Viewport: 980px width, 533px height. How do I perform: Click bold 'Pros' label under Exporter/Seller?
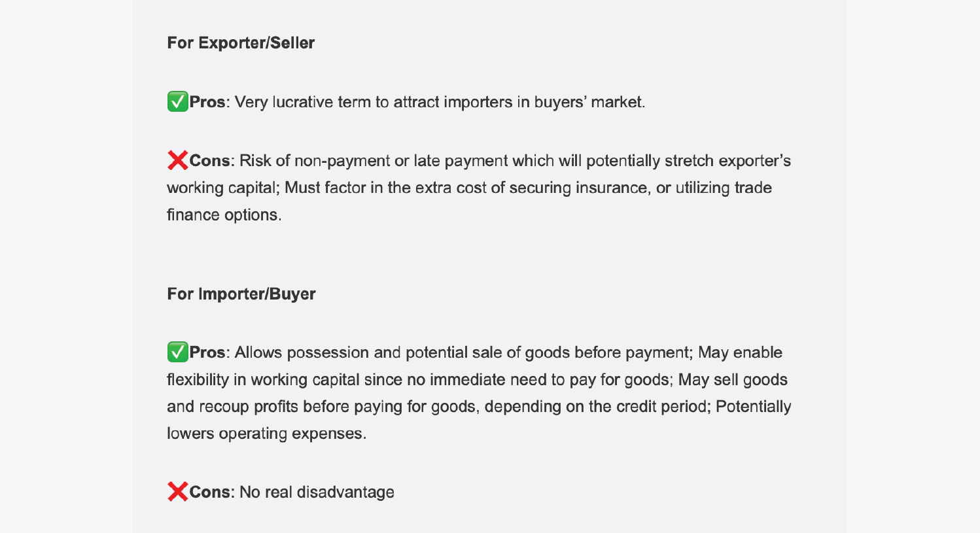pyautogui.click(x=207, y=102)
